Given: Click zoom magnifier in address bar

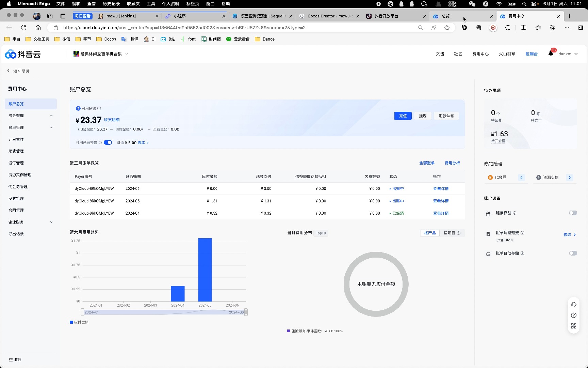Looking at the screenshot, I should click(x=421, y=28).
